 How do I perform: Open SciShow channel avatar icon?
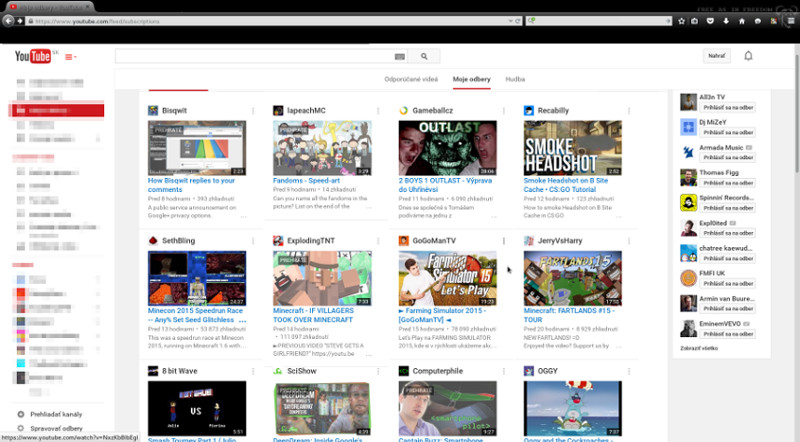(x=278, y=371)
